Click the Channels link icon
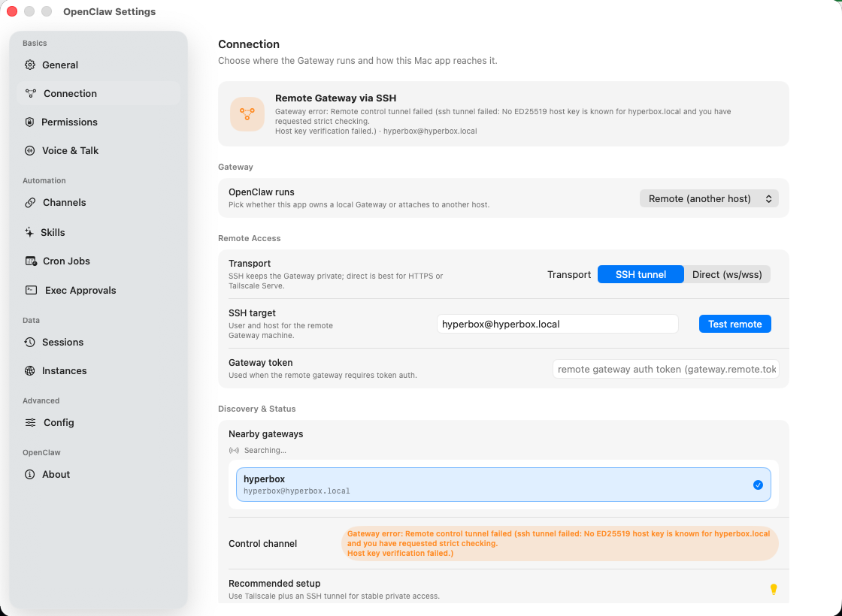This screenshot has height=616, width=842. coord(30,203)
